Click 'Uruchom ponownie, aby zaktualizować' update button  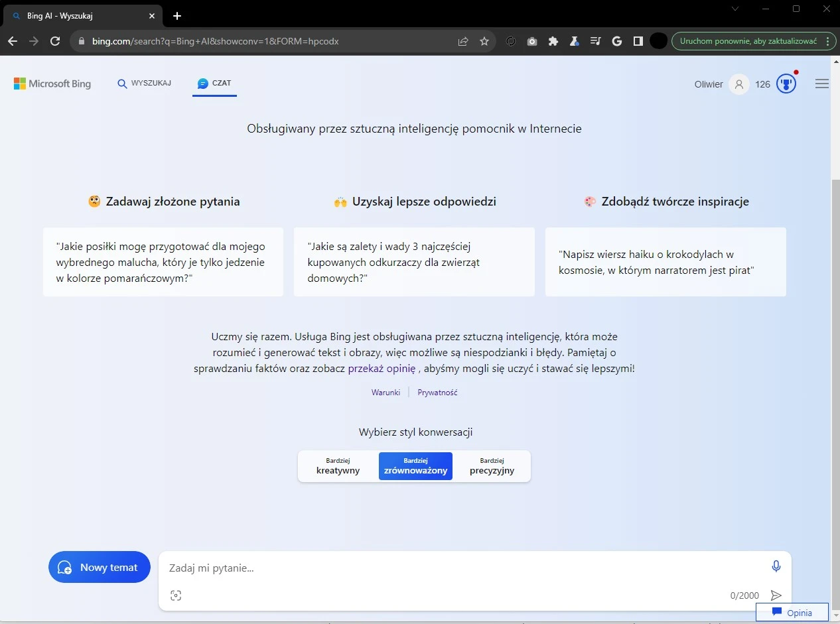pos(747,41)
